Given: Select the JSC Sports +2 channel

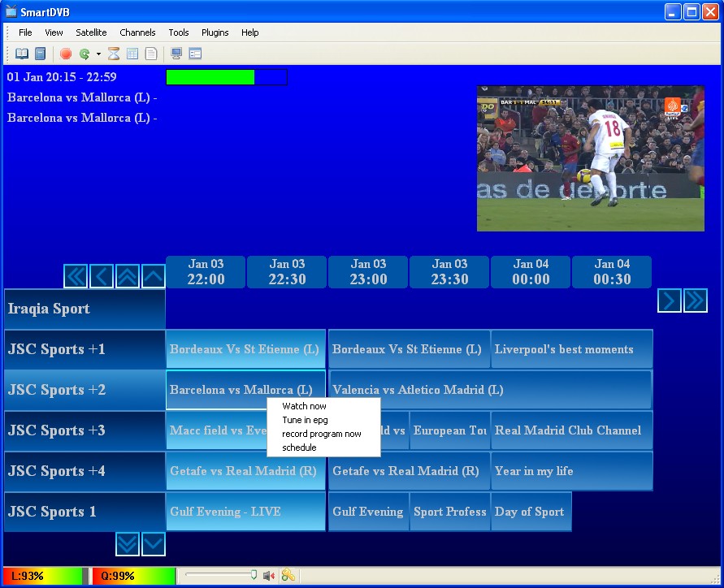Looking at the screenshot, I should point(85,390).
